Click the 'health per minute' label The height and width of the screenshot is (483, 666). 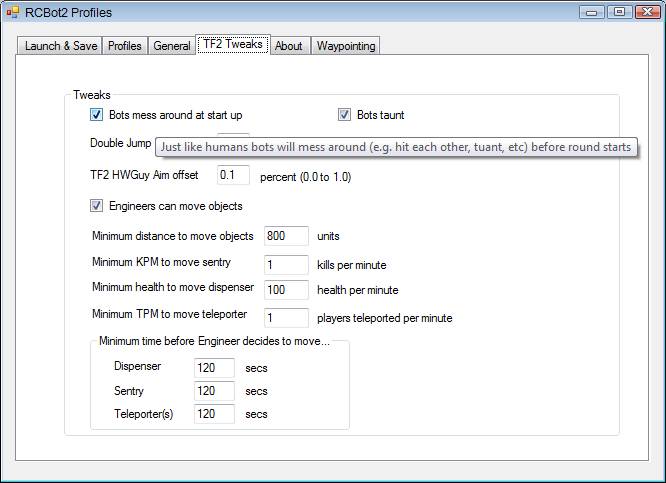[358, 290]
